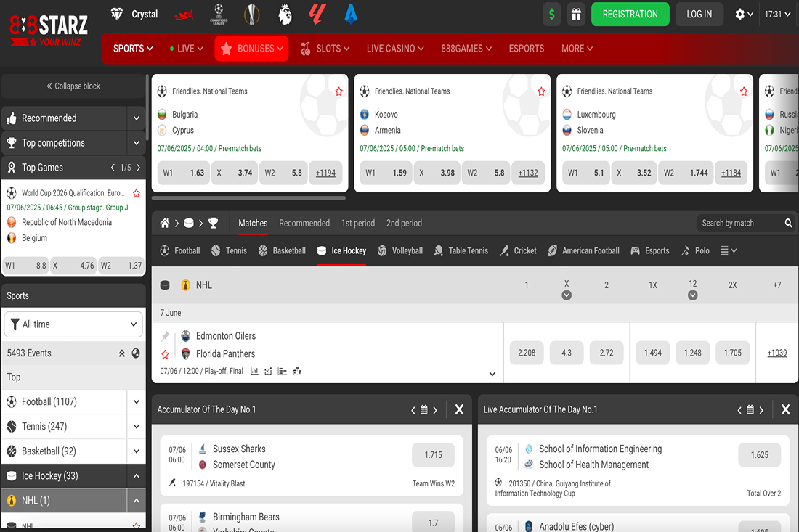Go to previous Top Games slide
799x532 pixels.
[113, 168]
